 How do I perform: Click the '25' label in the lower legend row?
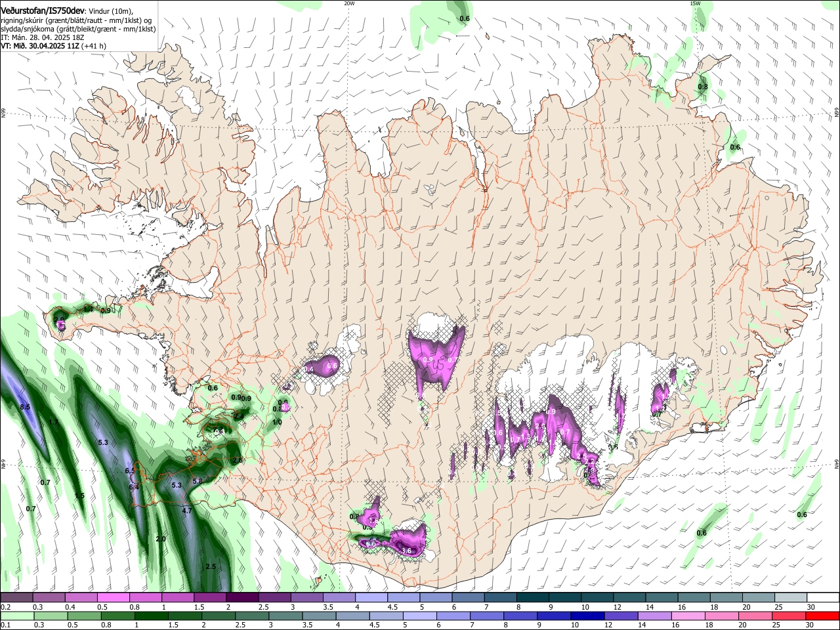click(777, 625)
